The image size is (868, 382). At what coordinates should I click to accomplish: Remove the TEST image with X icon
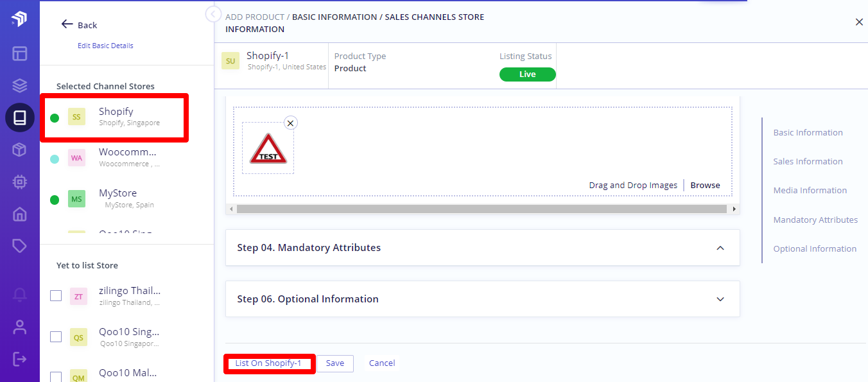290,123
